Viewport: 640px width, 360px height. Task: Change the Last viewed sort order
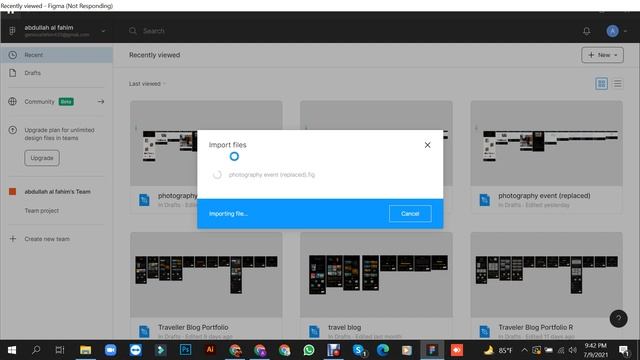[x=147, y=84]
